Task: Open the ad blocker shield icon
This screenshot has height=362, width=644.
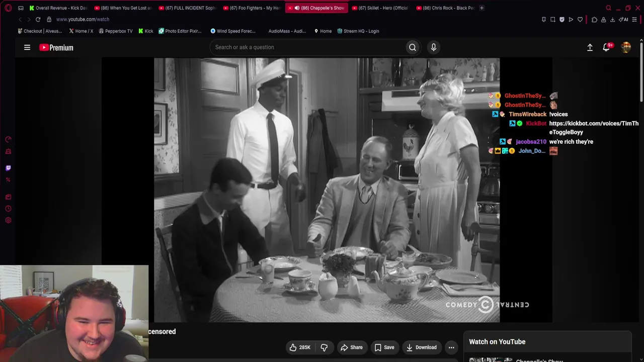Action: click(562, 20)
